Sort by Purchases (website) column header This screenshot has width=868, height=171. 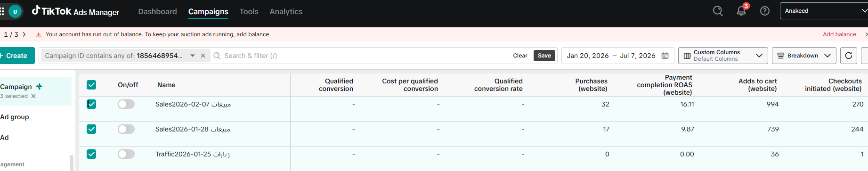591,85
